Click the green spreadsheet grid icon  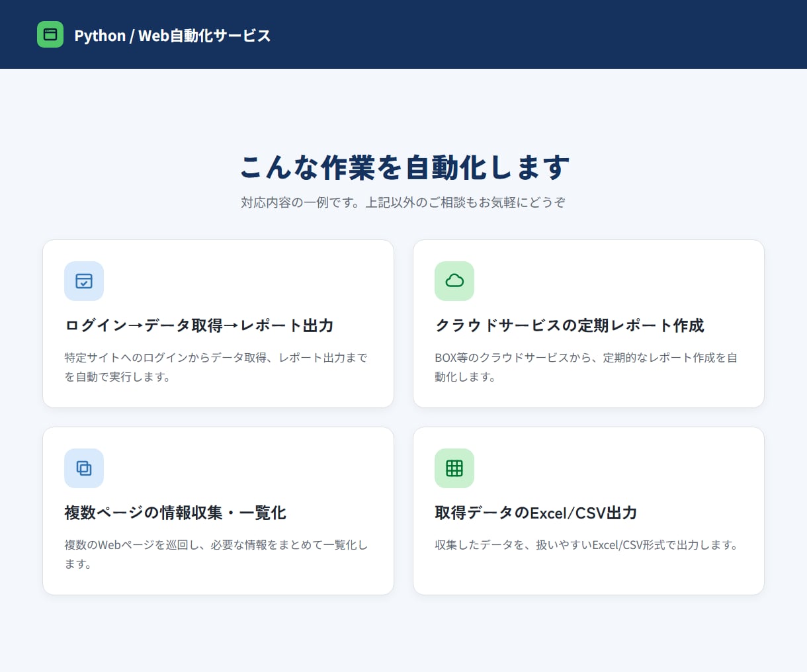coord(454,468)
